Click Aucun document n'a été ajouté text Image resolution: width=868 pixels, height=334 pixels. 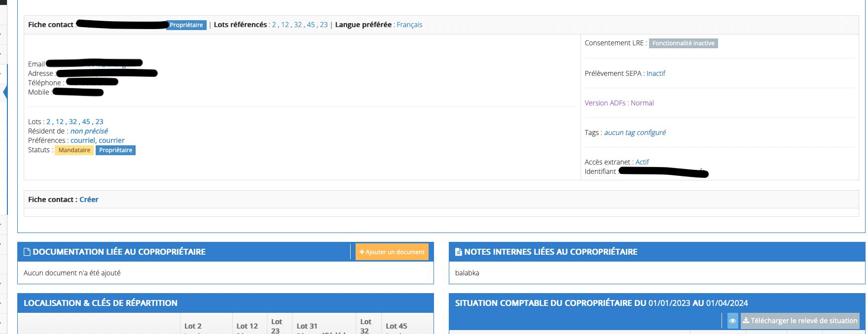click(x=72, y=273)
